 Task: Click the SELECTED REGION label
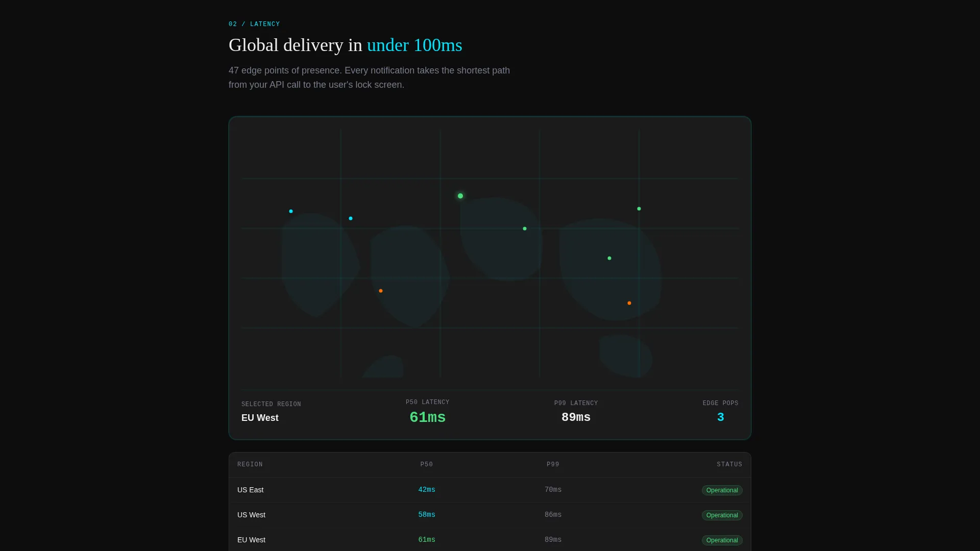[x=271, y=404]
